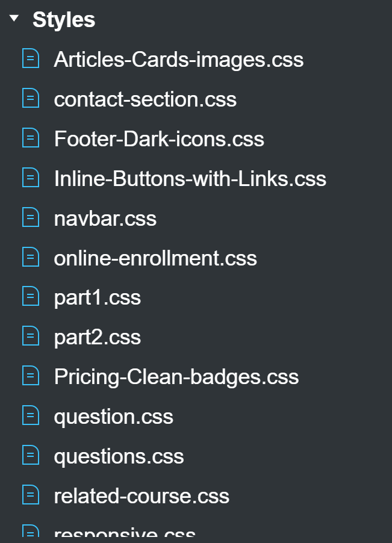Image resolution: width=392 pixels, height=543 pixels.
Task: Open online-enrollment.css stylesheet
Action: [x=155, y=258]
